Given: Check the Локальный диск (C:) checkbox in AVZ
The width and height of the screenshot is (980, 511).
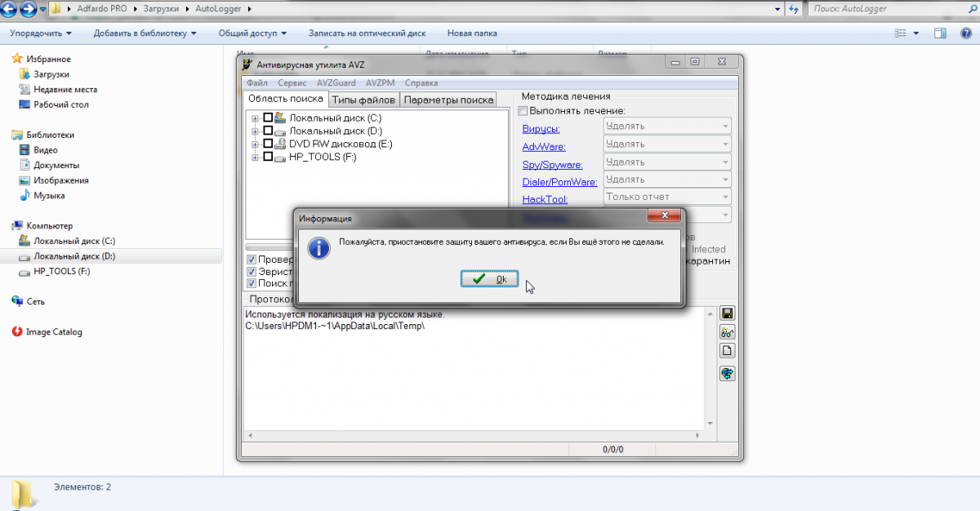Looking at the screenshot, I should point(268,118).
